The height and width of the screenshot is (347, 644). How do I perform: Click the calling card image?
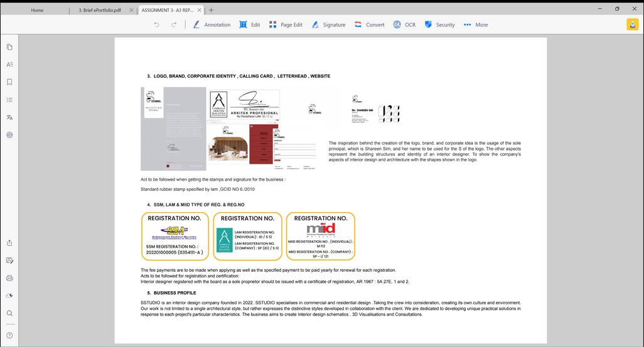375,109
